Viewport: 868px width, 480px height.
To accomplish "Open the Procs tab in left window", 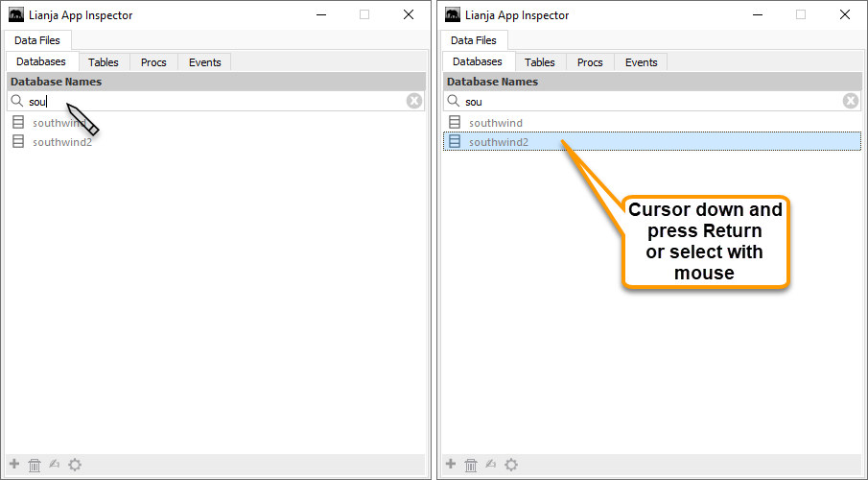I will (153, 62).
